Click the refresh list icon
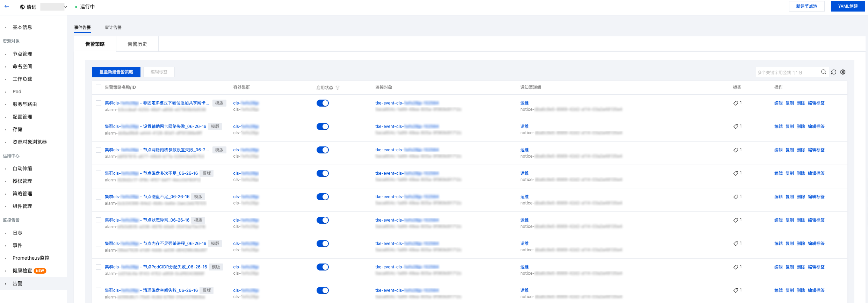Screen dimensions: 868x303 (x=834, y=72)
